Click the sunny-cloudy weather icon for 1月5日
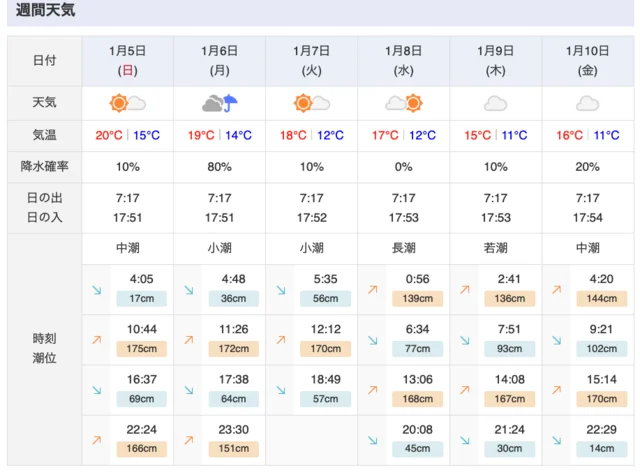The image size is (640, 472). coord(127,103)
